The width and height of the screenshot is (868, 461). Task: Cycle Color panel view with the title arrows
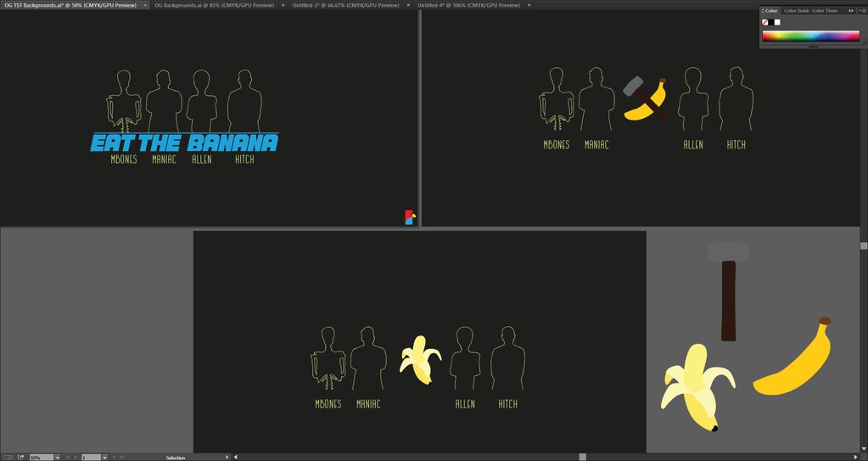[x=763, y=10]
